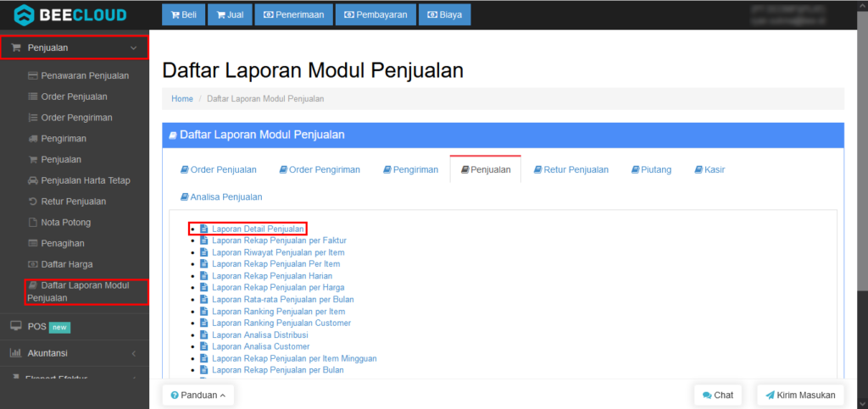Click the BeeCloud logo icon
868x409 pixels.
click(24, 14)
